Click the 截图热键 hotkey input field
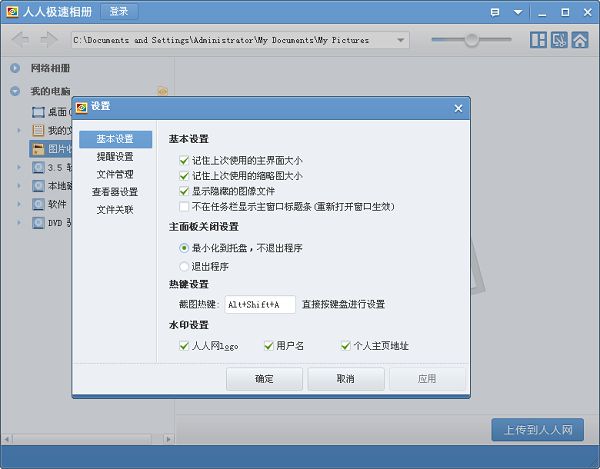600x469 pixels. 260,305
